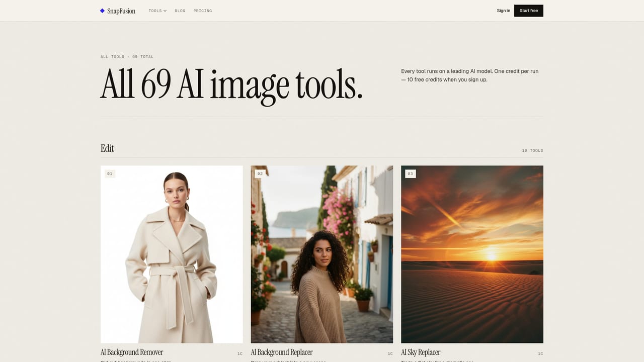The height and width of the screenshot is (362, 644).
Task: Click the credit cost beside AI Sky Replacer
Action: [540, 353]
